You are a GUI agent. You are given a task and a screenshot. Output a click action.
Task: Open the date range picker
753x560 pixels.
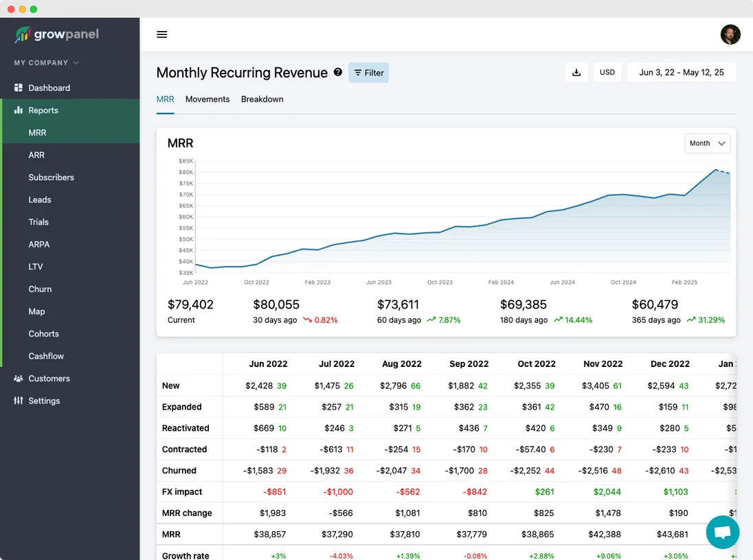click(681, 73)
